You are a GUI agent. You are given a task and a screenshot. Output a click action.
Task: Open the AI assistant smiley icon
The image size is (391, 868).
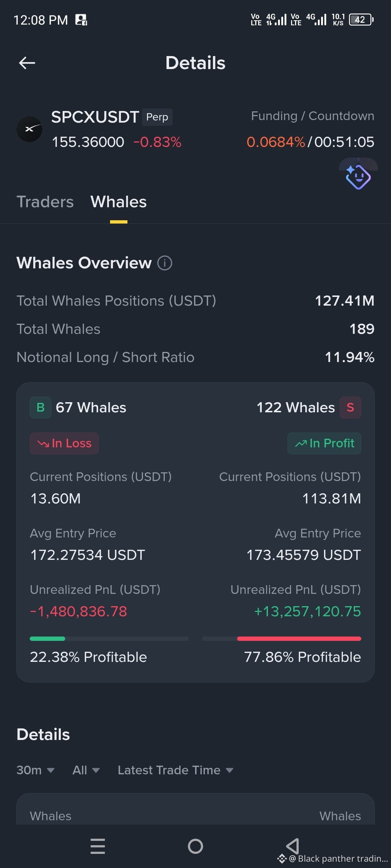tap(358, 176)
